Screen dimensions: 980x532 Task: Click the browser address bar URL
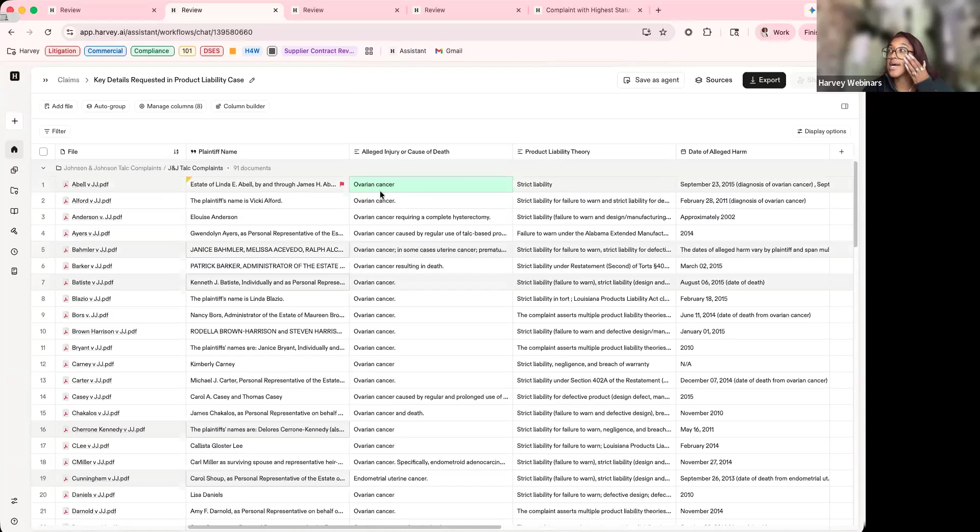[x=166, y=32]
